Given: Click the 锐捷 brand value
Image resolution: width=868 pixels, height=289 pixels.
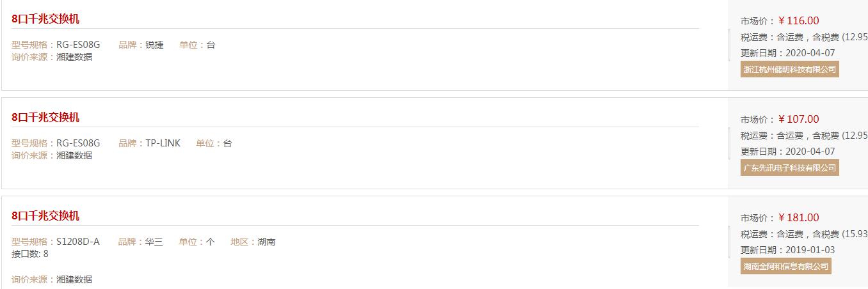Looking at the screenshot, I should point(154,45).
